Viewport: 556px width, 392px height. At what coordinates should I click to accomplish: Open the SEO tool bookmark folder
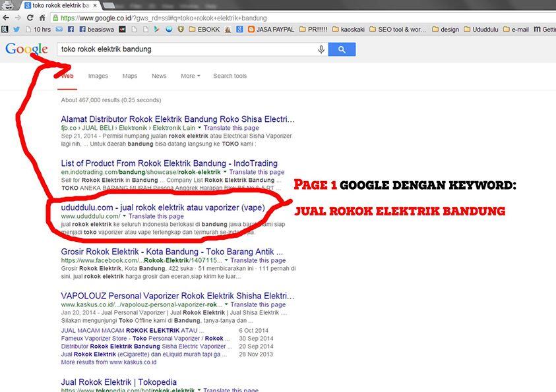coord(398,30)
